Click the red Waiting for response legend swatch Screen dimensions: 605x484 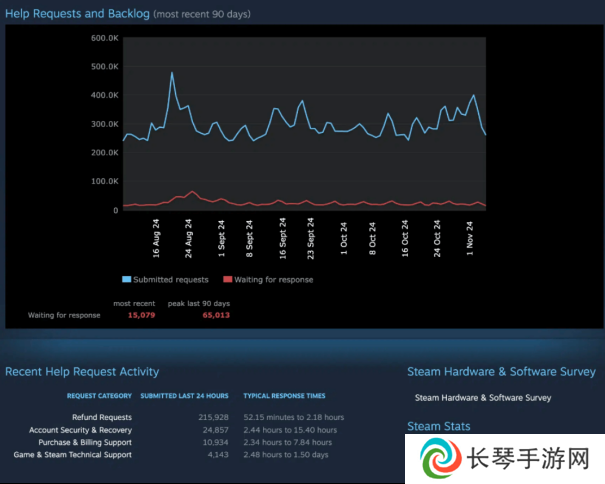(x=228, y=279)
